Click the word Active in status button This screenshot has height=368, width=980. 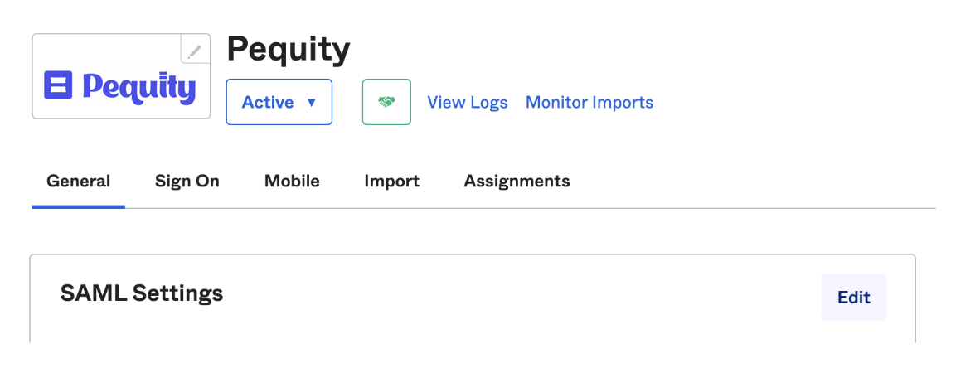[x=268, y=103]
